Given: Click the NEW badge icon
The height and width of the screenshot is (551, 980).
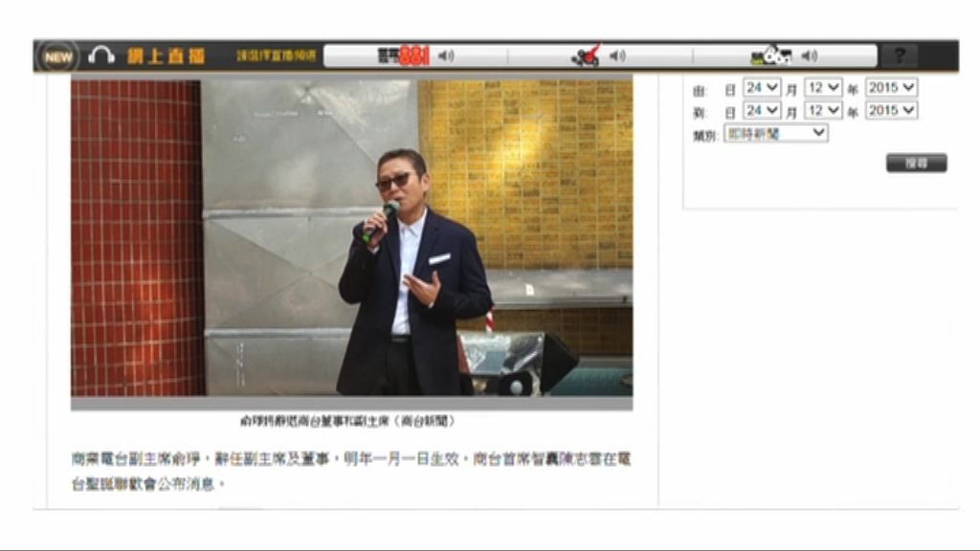Looking at the screenshot, I should (x=59, y=55).
